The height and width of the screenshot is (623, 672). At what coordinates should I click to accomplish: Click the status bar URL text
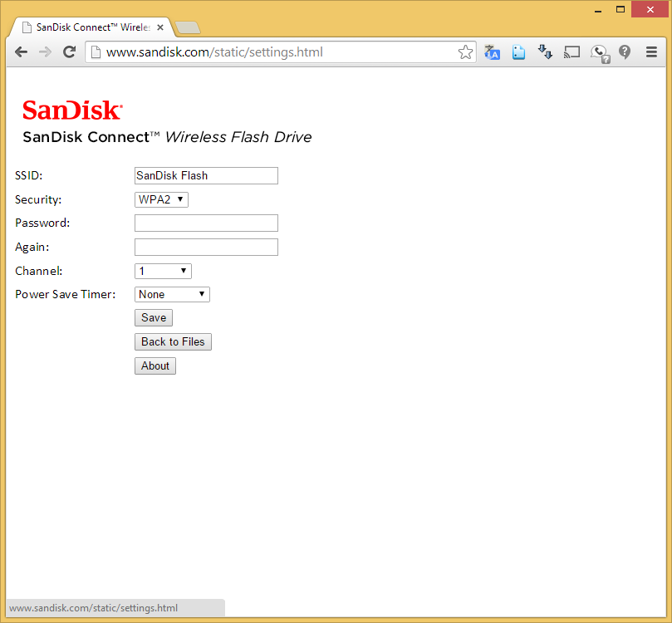(x=93, y=608)
